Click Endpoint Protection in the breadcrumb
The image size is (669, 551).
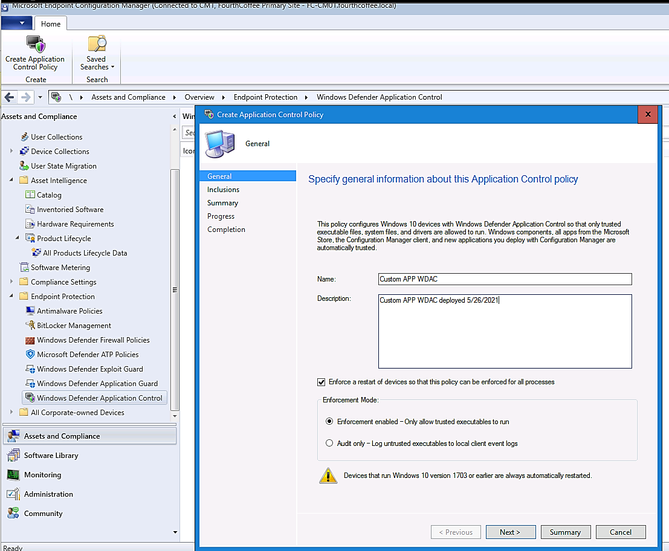click(x=265, y=97)
